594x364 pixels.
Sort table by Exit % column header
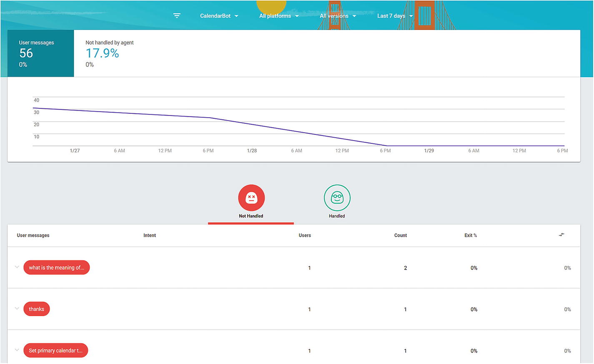coord(470,236)
